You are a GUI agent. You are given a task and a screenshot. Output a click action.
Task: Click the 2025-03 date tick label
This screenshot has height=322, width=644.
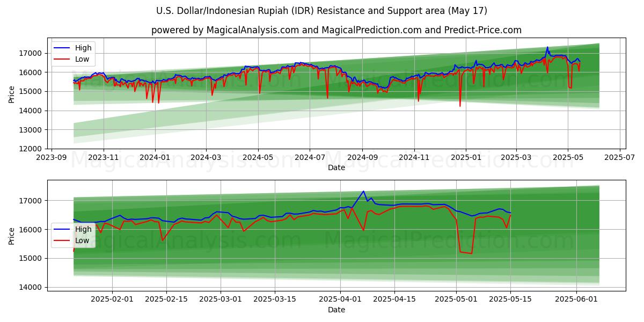(515, 158)
